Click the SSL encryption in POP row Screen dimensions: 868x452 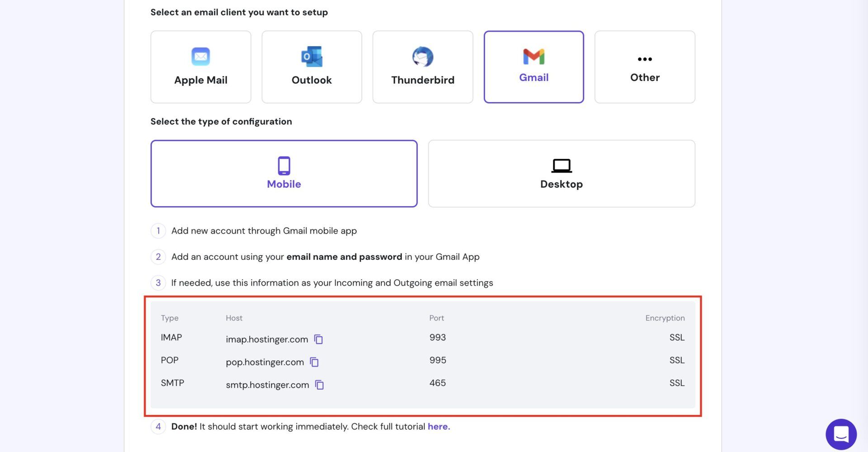(x=677, y=360)
